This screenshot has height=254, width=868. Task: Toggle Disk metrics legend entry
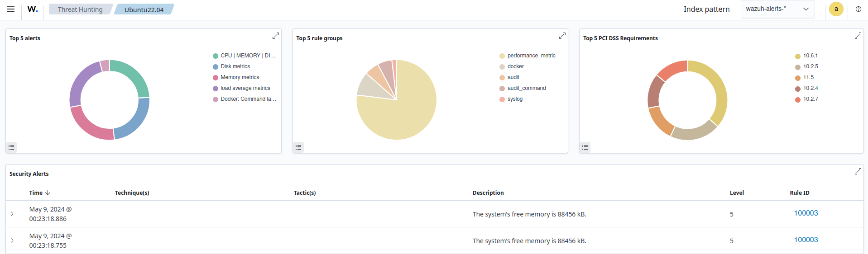[235, 66]
